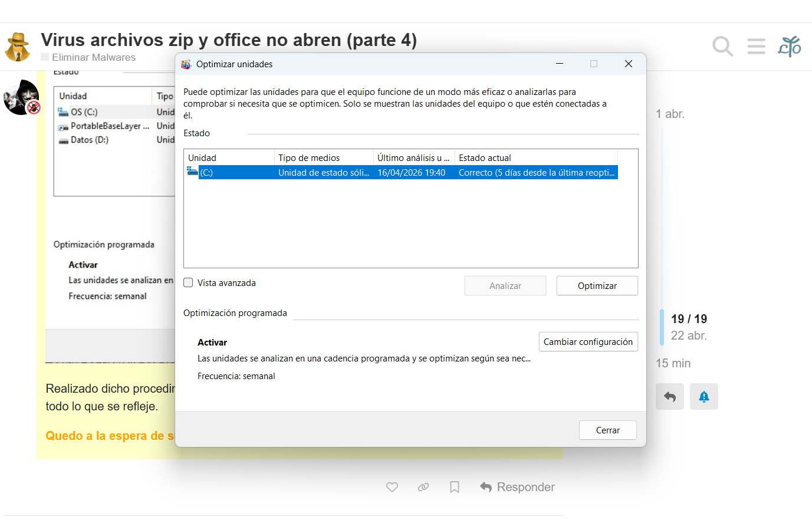Minimize the Optimizar unidades dialog

pyautogui.click(x=560, y=64)
